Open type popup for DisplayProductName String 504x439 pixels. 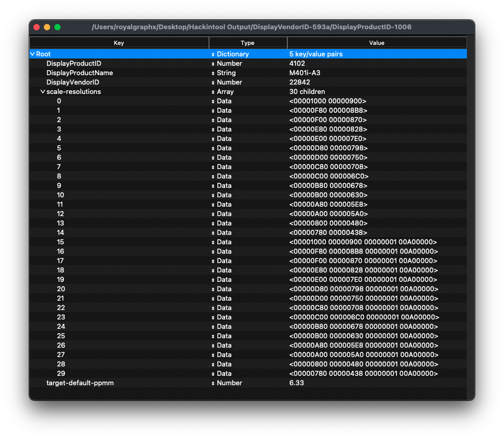point(213,73)
